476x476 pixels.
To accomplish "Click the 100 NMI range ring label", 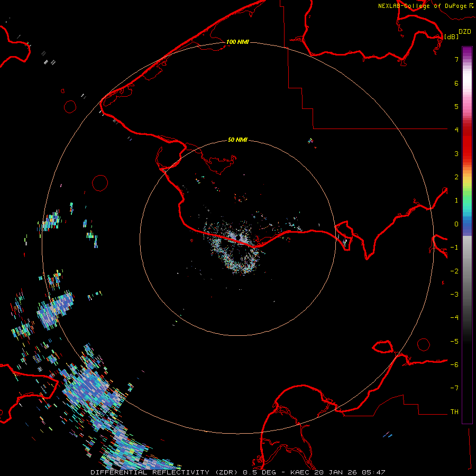I will tap(237, 42).
